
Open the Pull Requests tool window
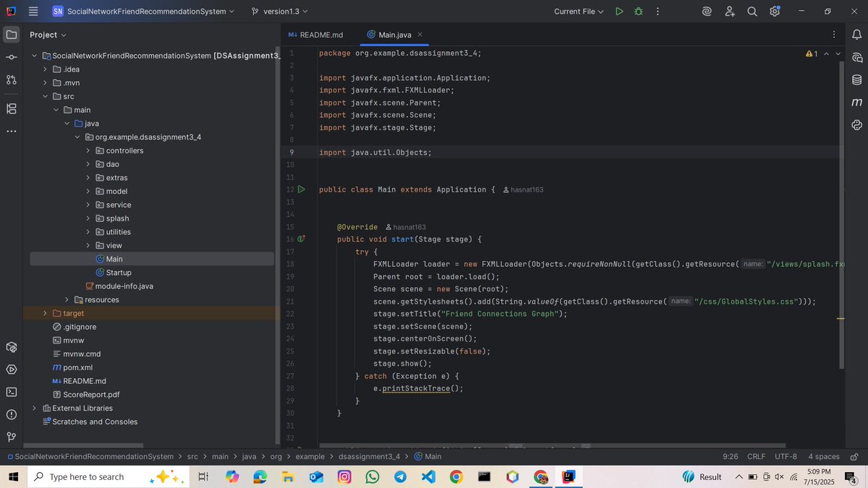tap(12, 80)
